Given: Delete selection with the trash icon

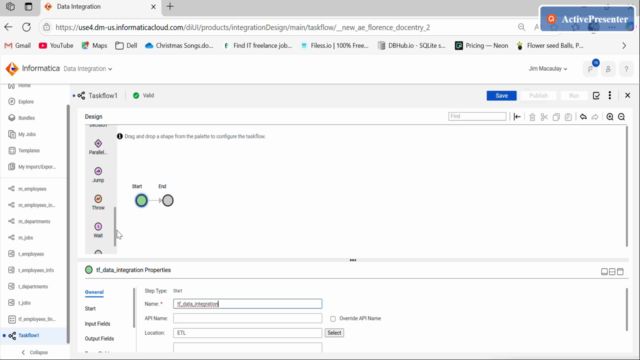Looking at the screenshot, I should pos(532,117).
